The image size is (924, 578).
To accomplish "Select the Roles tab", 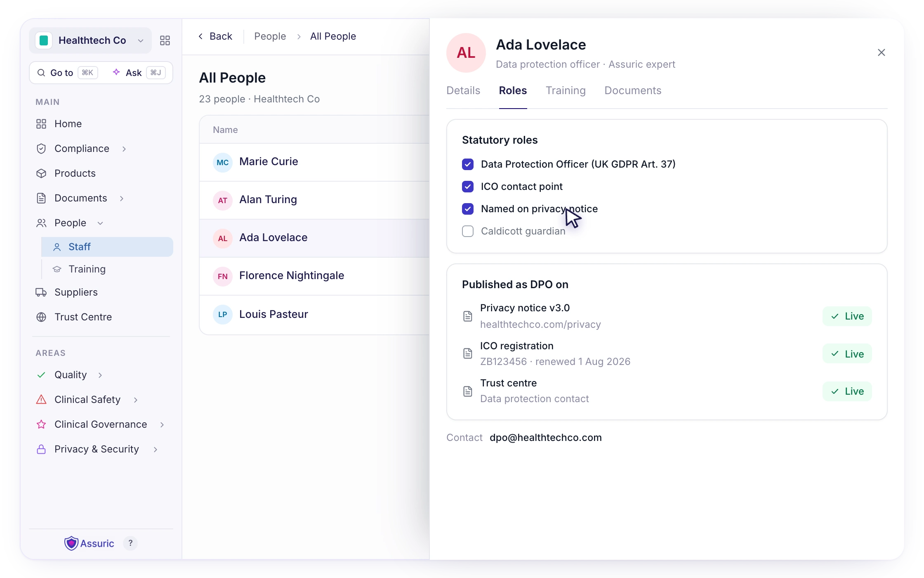I will click(x=513, y=90).
